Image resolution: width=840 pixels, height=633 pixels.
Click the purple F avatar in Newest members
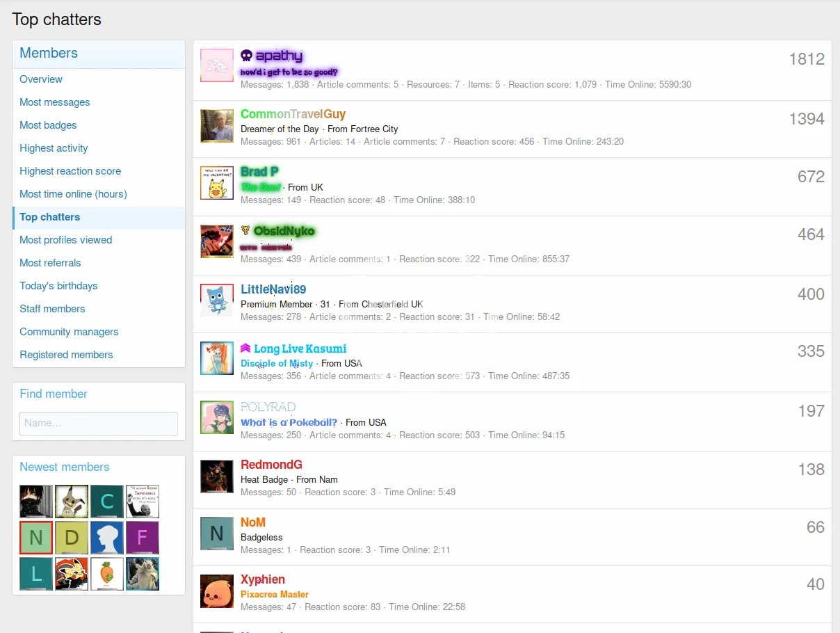[143, 538]
